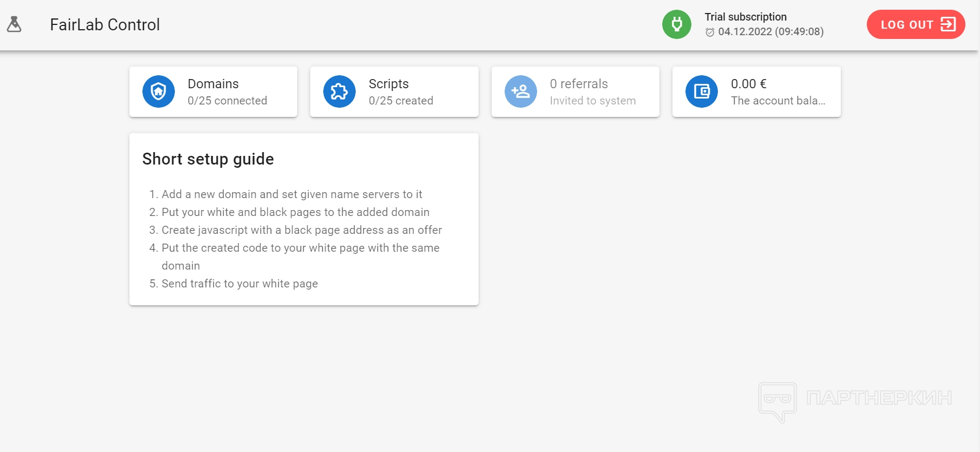Click the Trial subscription label
980x452 pixels.
click(x=746, y=17)
